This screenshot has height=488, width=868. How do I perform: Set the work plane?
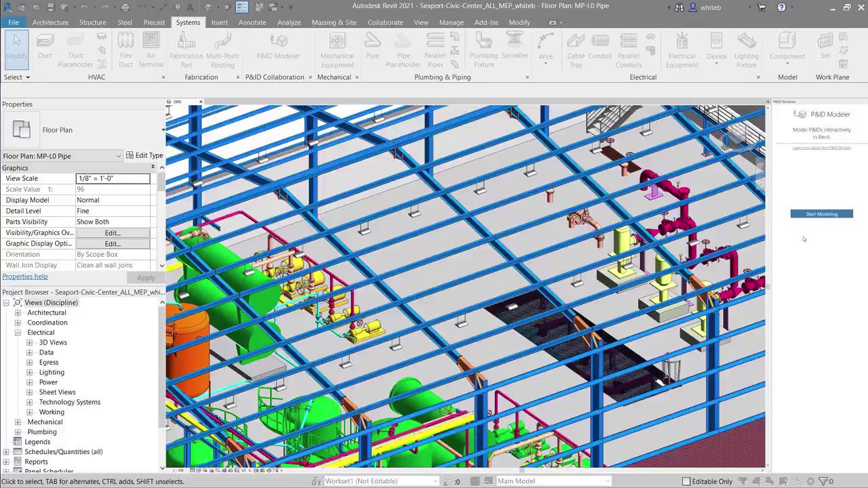pos(825,46)
